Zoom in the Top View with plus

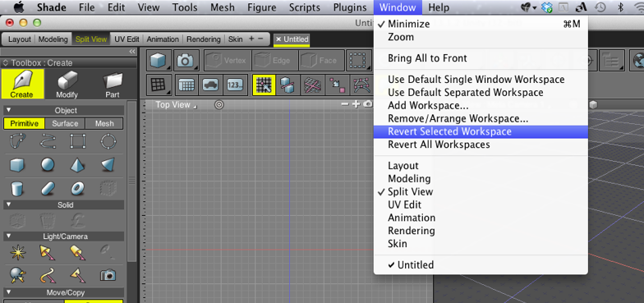(356, 104)
